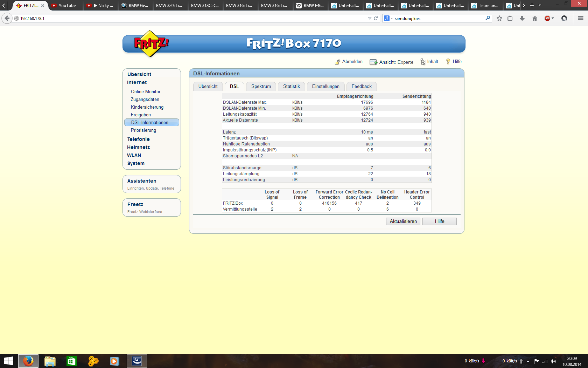Open the downloads arrow icon
Image resolution: width=588 pixels, height=368 pixels.
tap(522, 18)
